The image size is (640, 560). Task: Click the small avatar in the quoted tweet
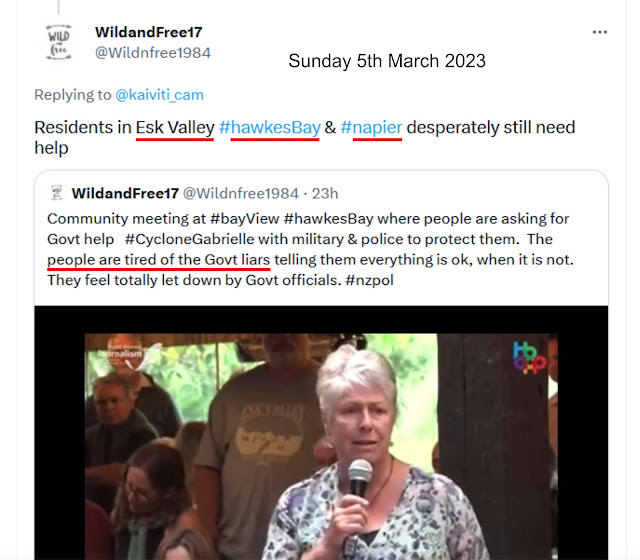point(57,193)
